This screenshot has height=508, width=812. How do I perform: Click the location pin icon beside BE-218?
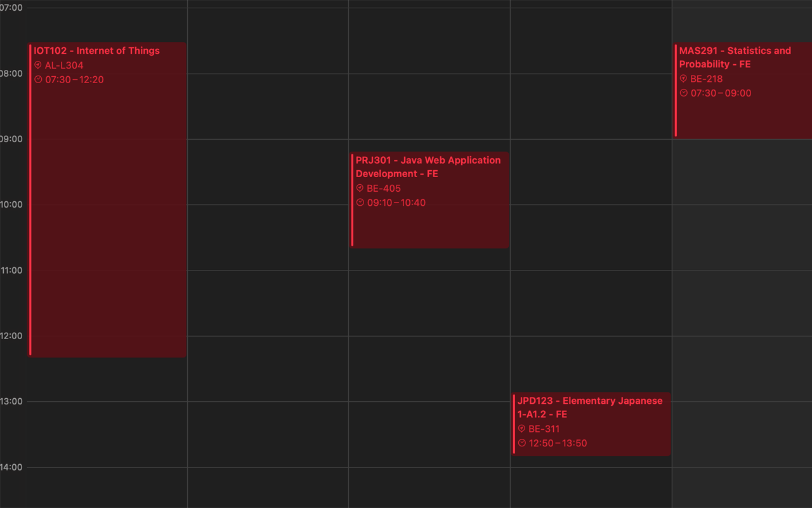pyautogui.click(x=683, y=79)
